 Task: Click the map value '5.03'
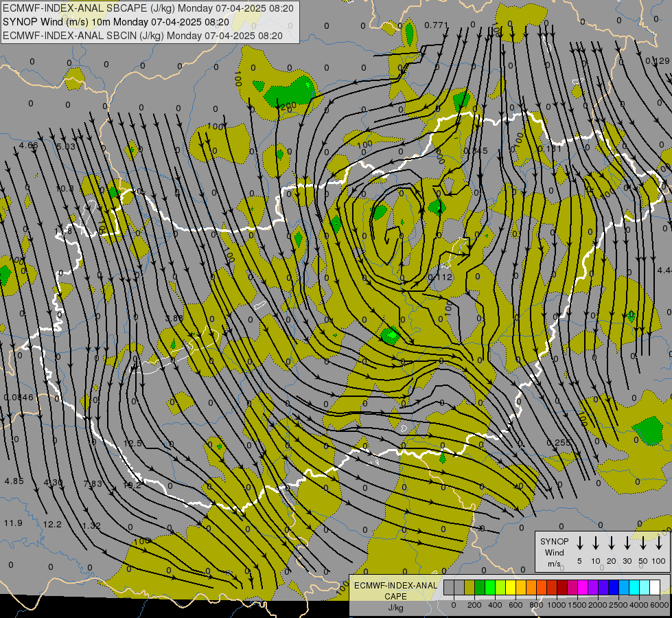pos(67,147)
